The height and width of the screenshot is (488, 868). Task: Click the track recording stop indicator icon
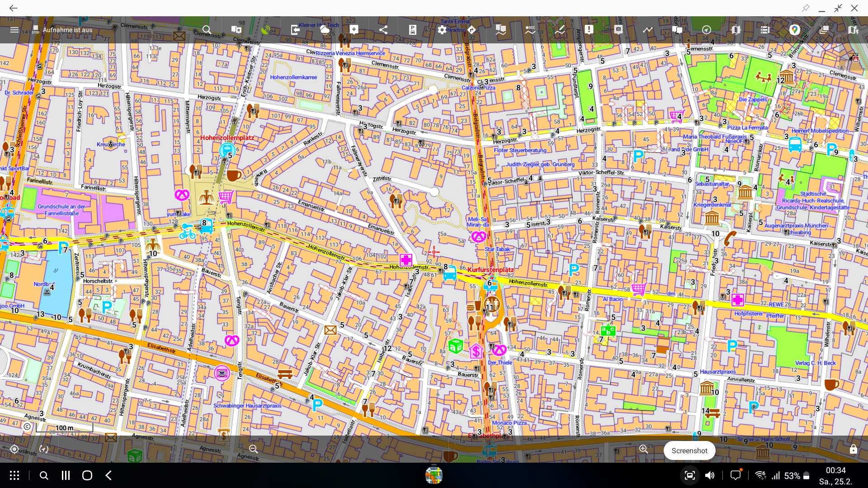[35, 30]
